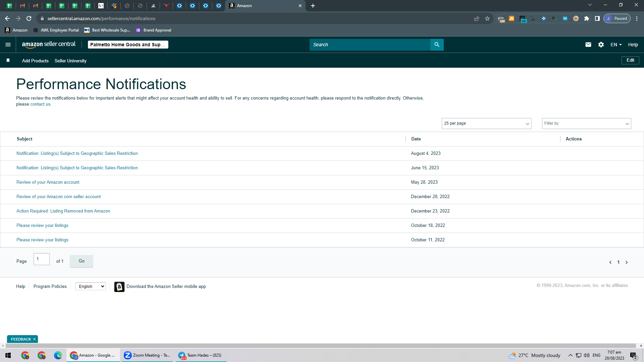Open the August 4, 2023 Geographic Sales Restriction notification
The width and height of the screenshot is (644, 362).
(x=77, y=154)
